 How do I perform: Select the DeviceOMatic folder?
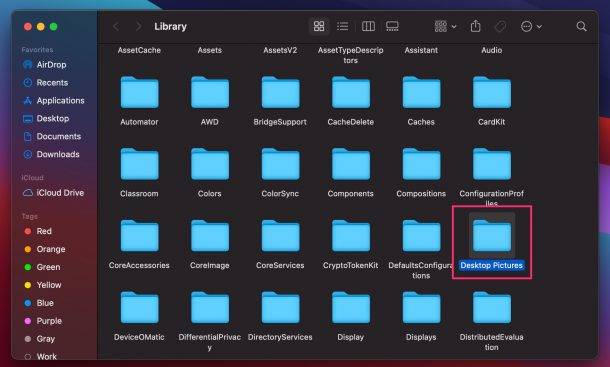(139, 307)
